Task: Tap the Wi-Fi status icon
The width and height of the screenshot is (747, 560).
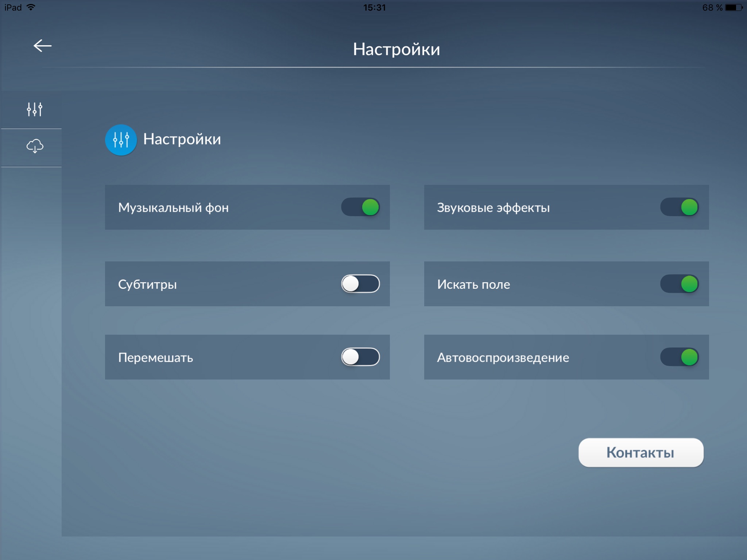Action: (x=31, y=7)
